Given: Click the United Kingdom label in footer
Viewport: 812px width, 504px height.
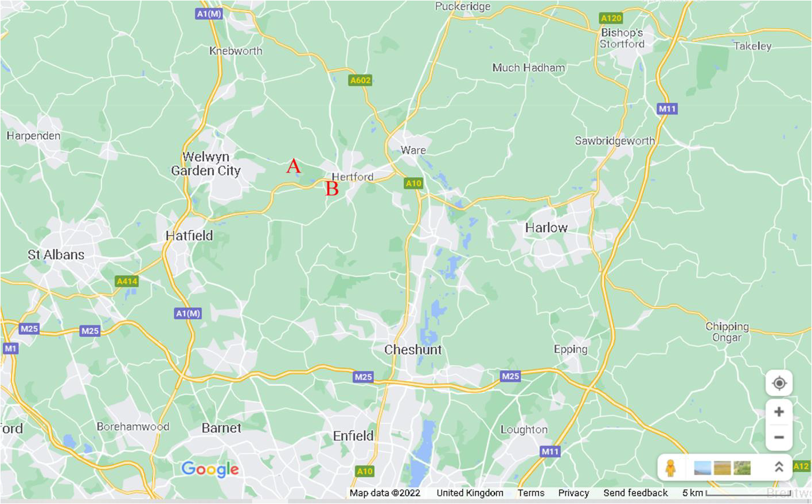Looking at the screenshot, I should click(470, 493).
